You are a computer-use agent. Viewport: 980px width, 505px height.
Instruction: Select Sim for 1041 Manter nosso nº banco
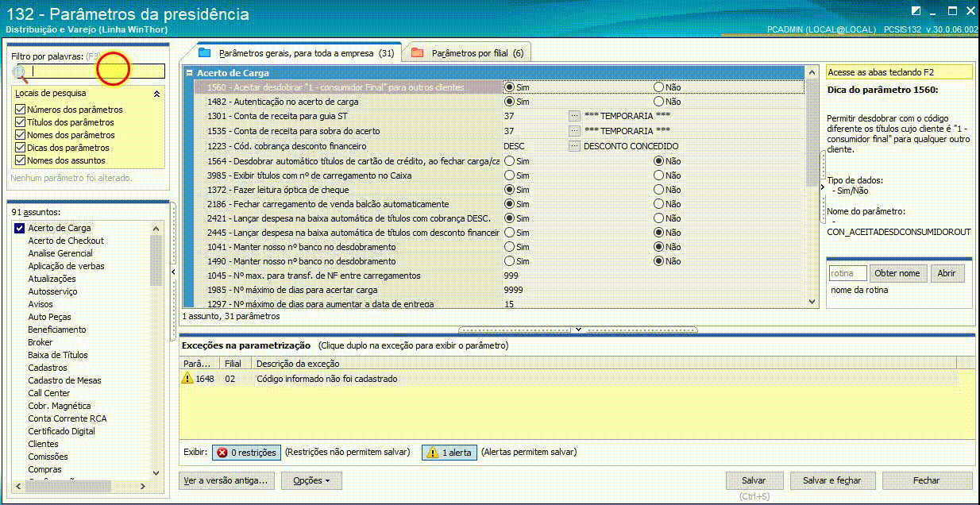coord(509,247)
